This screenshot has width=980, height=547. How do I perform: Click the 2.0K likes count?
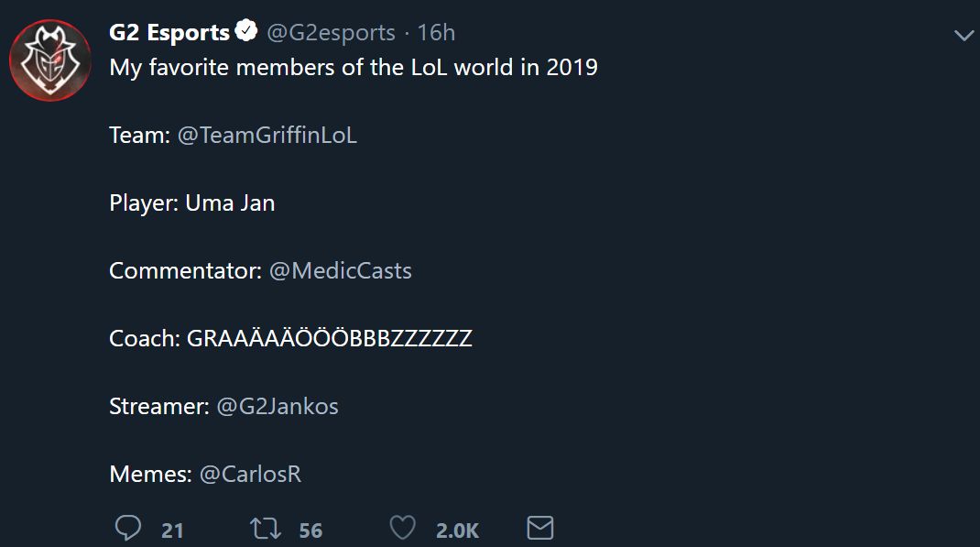(457, 530)
